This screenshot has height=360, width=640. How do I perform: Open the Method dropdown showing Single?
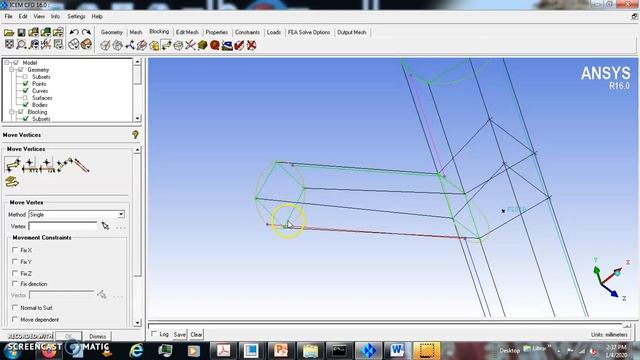click(77, 214)
